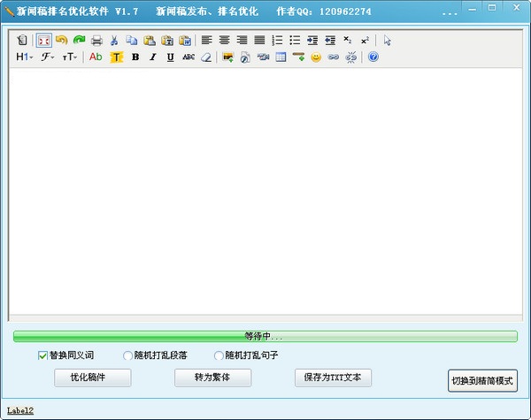Open the title bar ... menu
The height and width of the screenshot is (420, 531).
pyautogui.click(x=450, y=13)
